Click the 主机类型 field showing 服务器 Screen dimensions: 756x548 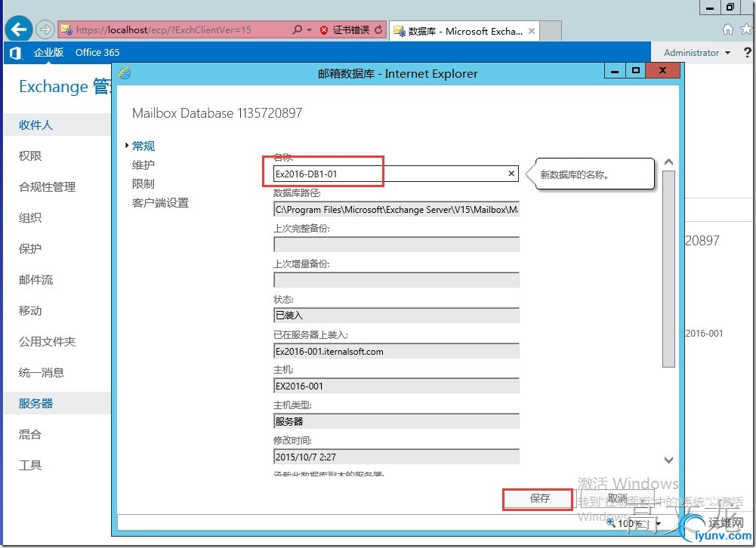click(x=397, y=421)
